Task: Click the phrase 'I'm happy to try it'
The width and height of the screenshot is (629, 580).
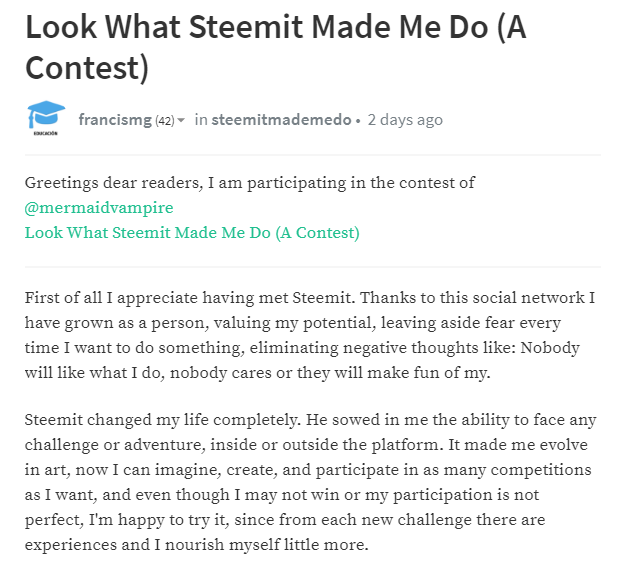Action: [x=159, y=520]
